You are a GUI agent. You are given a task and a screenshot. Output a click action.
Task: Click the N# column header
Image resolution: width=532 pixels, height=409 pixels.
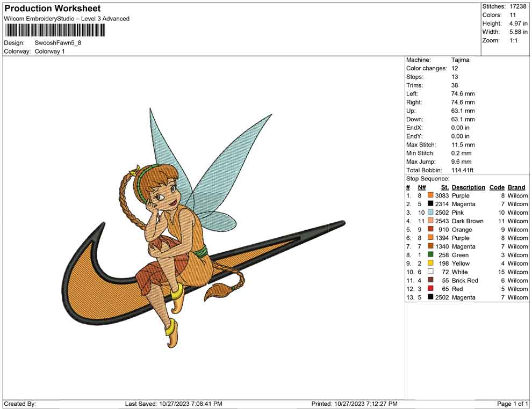point(422,187)
